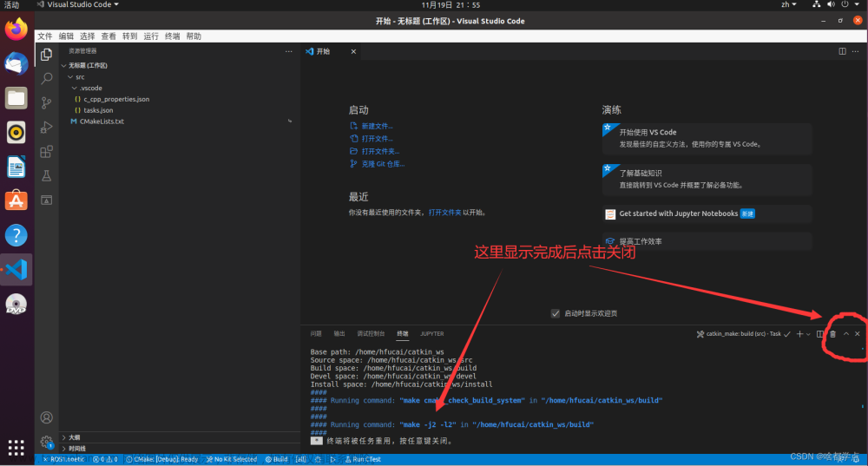Image resolution: width=868 pixels, height=466 pixels.
Task: Open the Extensions view
Action: [47, 151]
